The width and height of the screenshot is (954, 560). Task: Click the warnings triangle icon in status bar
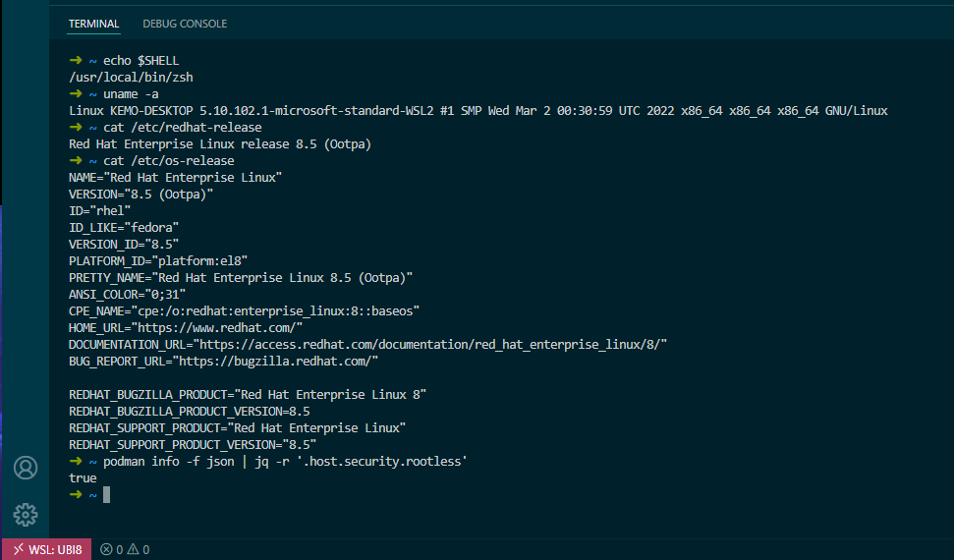(x=134, y=550)
